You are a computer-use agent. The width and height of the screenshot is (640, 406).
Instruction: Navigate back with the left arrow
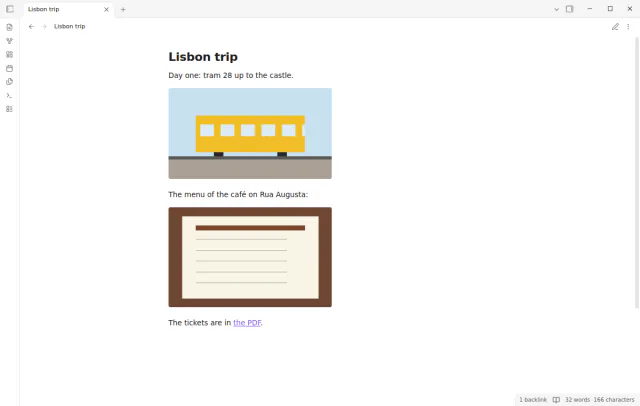click(31, 27)
